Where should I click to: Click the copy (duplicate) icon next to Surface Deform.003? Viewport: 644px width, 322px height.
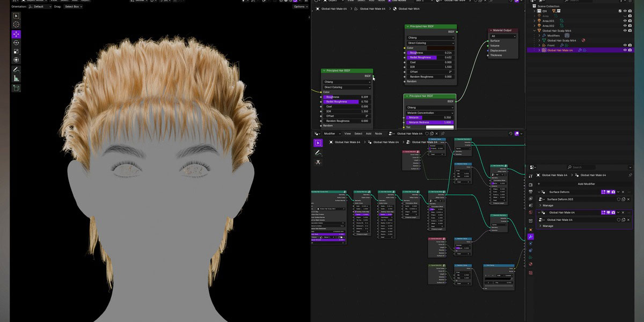(624, 199)
